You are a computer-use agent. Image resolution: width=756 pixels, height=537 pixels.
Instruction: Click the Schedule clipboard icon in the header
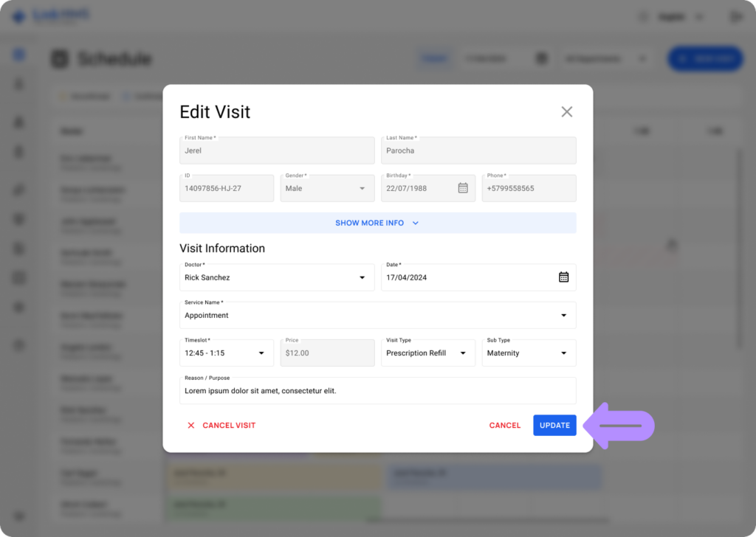[x=59, y=59]
